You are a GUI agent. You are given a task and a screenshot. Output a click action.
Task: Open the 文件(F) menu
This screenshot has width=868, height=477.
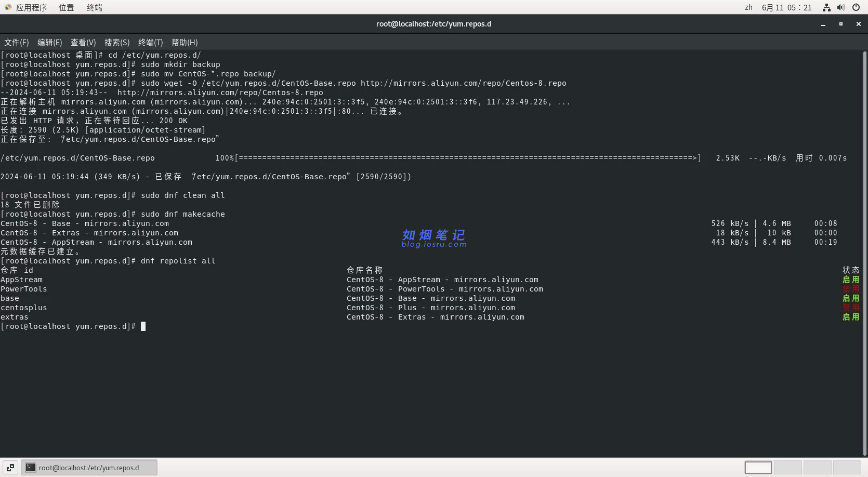point(17,43)
